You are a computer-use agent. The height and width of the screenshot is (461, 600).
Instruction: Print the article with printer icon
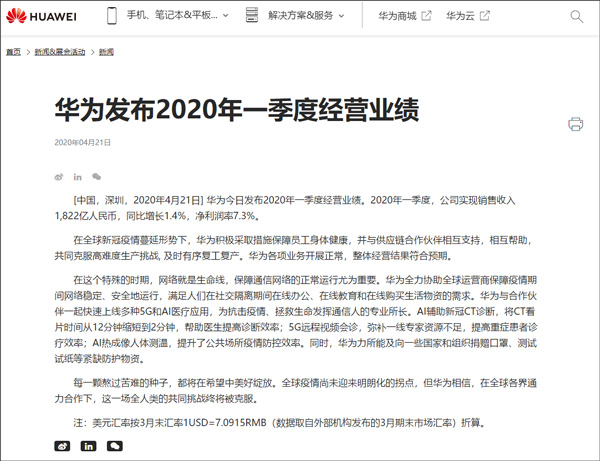(576, 124)
